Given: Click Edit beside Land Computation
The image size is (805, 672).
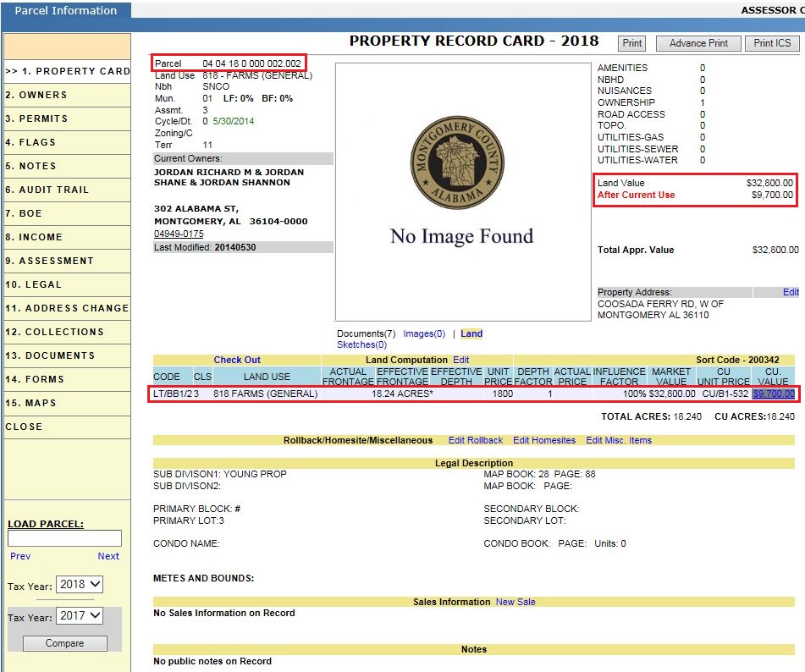Looking at the screenshot, I should [x=460, y=360].
